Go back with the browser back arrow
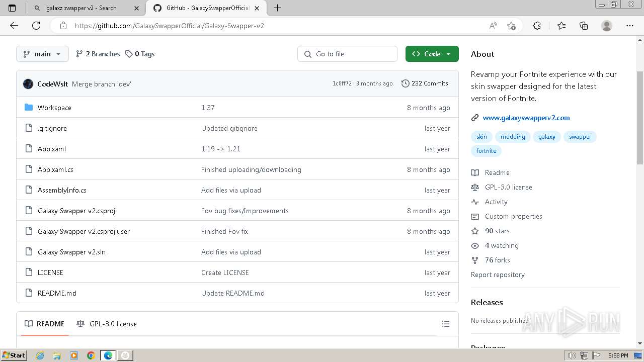The image size is (644, 362). click(x=14, y=26)
